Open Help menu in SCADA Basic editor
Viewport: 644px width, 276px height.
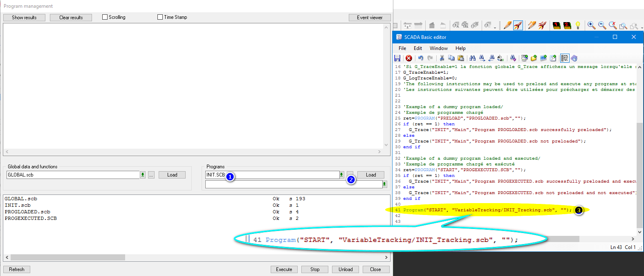(x=460, y=48)
